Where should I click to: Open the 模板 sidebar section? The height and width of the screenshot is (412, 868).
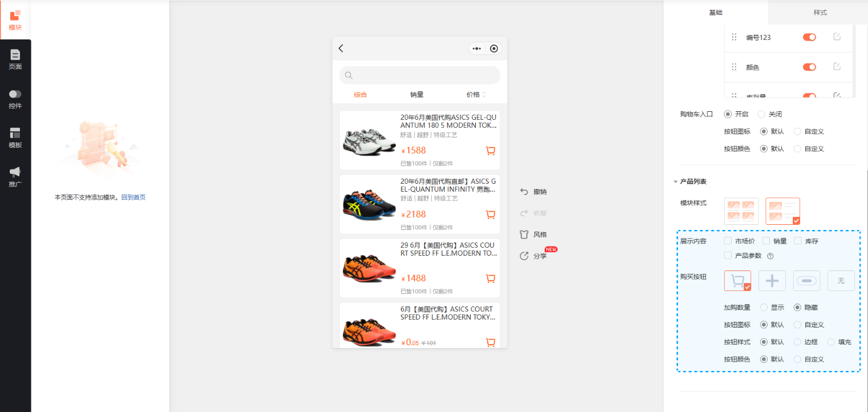point(15,138)
